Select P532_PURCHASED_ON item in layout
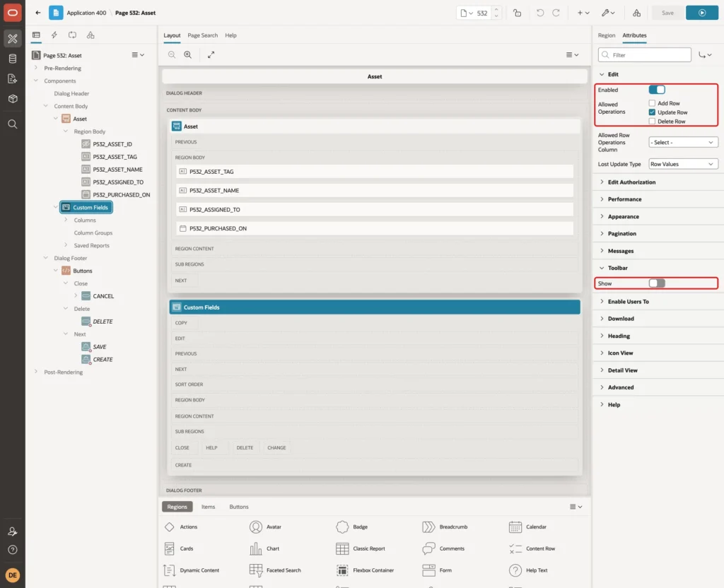This screenshot has height=588, width=724. pos(375,228)
